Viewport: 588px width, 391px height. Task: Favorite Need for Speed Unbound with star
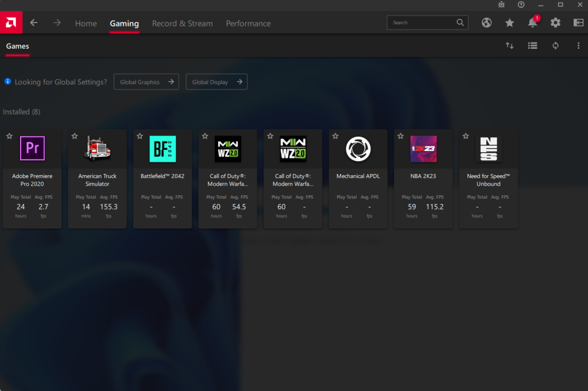point(466,136)
